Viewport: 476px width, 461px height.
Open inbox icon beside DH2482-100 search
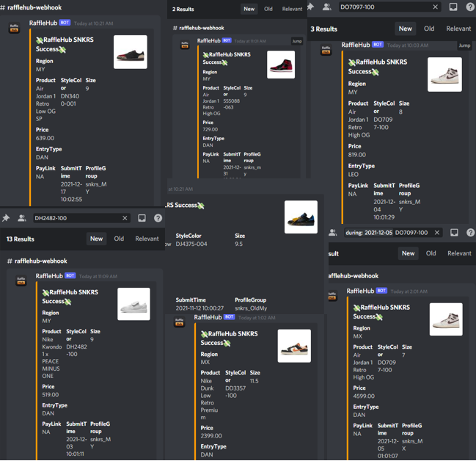pyautogui.click(x=142, y=218)
